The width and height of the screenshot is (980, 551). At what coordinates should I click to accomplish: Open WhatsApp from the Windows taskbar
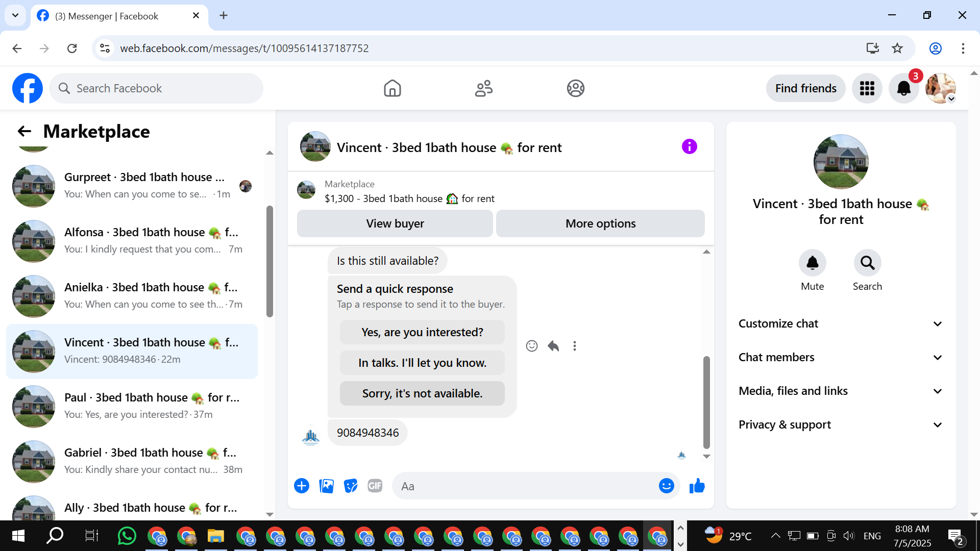[x=127, y=536]
